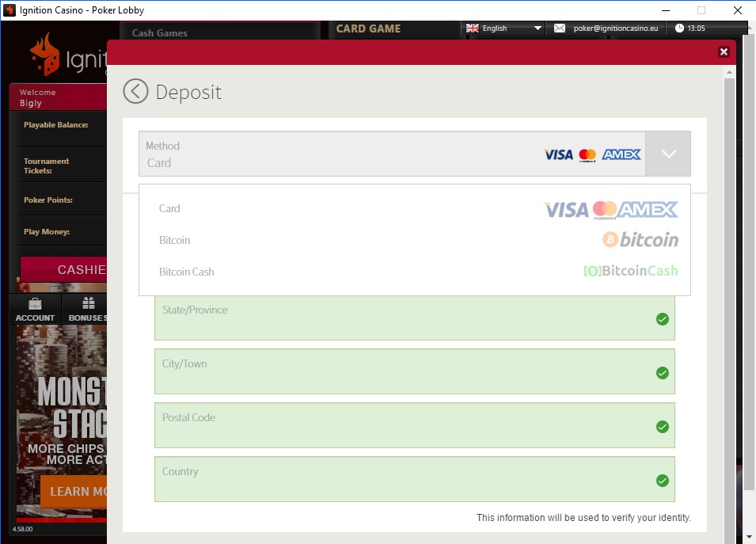Viewport: 756px width, 544px height.
Task: Click the Mastercard logo in Method field
Action: (x=587, y=155)
